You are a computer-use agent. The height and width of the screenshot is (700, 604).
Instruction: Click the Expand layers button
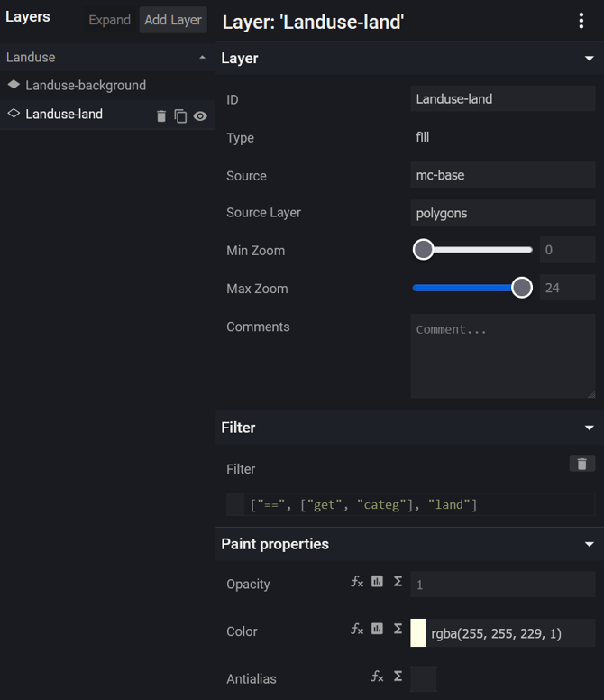pyautogui.click(x=109, y=20)
